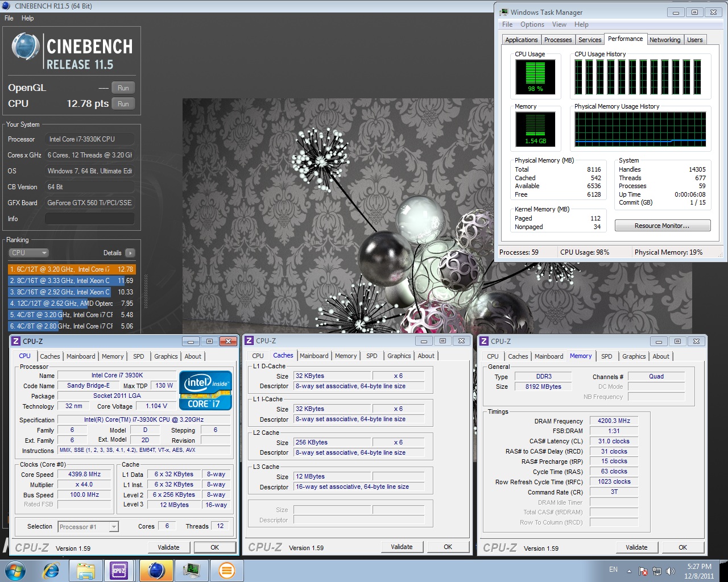This screenshot has width=728, height=582.
Task: Switch to Task Manager taskbar icon
Action: [x=191, y=571]
